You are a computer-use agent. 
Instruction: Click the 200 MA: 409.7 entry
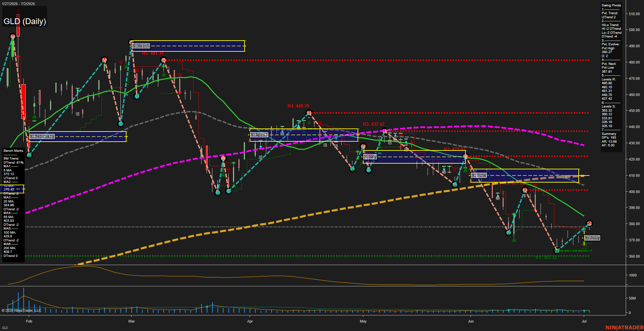[10, 250]
